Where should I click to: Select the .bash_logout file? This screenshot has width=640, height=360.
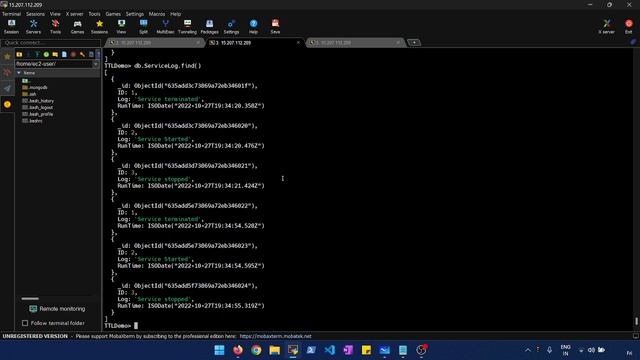38,108
